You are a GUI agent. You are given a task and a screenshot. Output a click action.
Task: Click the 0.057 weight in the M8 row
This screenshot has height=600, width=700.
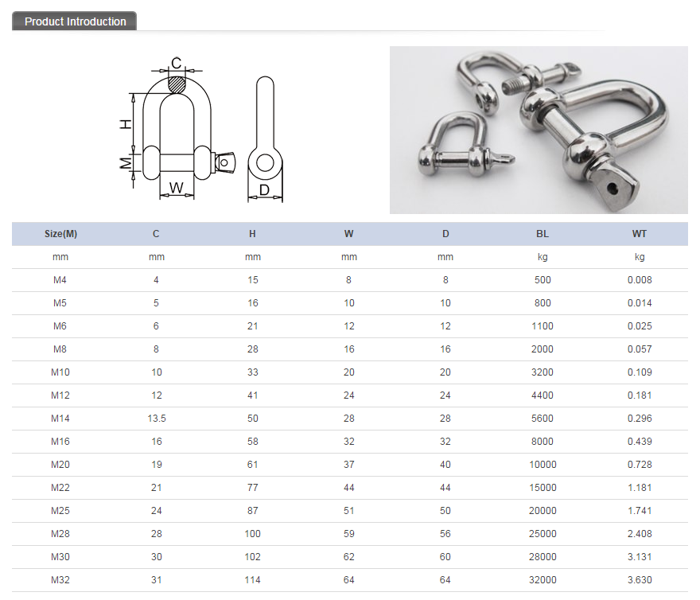[x=640, y=349]
